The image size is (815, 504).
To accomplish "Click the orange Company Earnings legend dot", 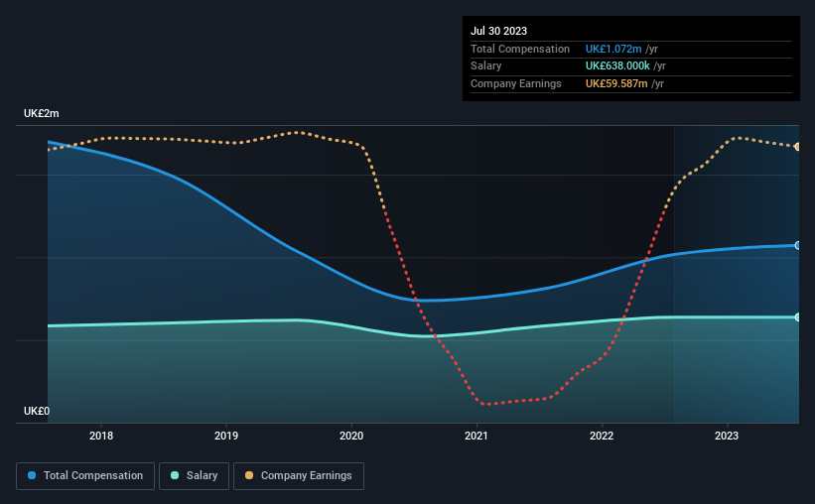I will coord(249,475).
